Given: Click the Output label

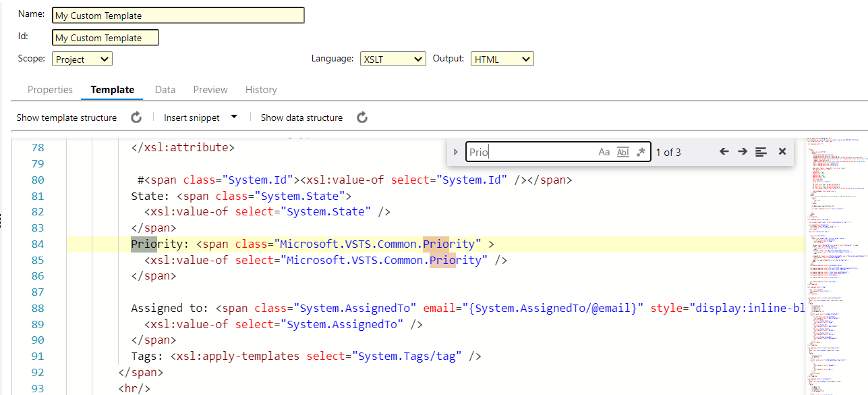Looking at the screenshot, I should 449,59.
